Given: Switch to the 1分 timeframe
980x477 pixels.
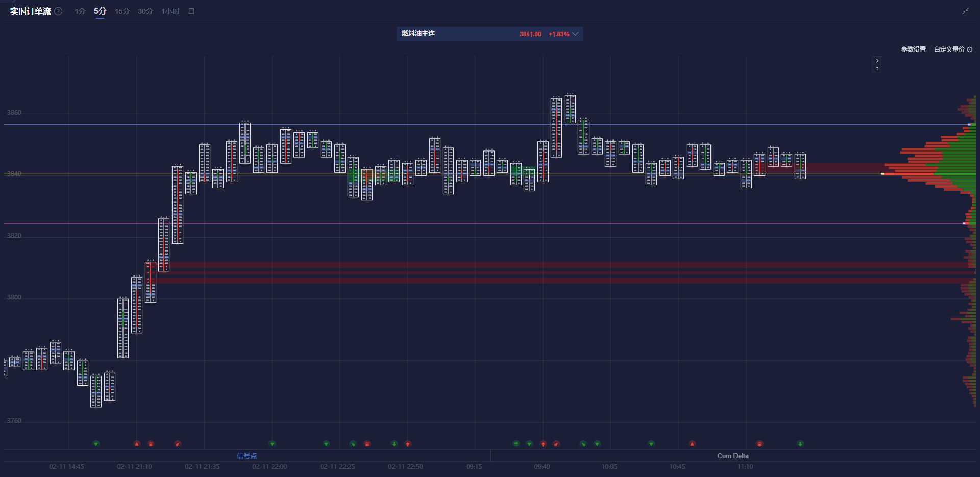Looking at the screenshot, I should tap(80, 11).
